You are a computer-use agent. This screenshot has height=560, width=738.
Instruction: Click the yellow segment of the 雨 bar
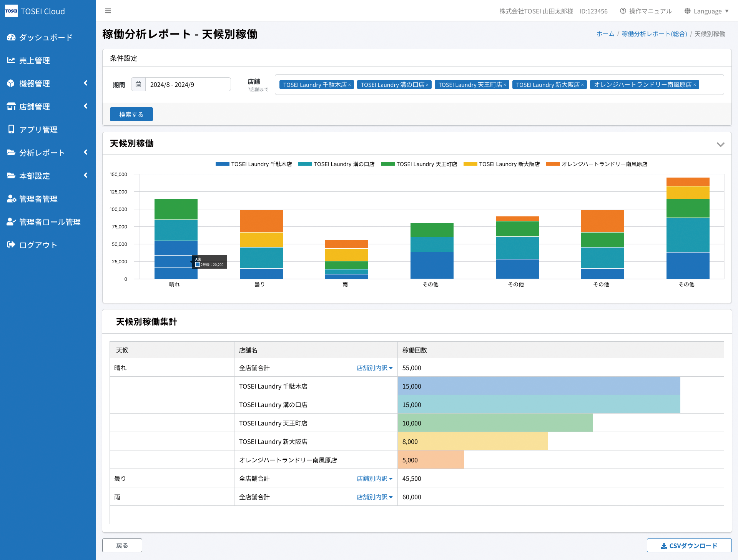coord(347,255)
